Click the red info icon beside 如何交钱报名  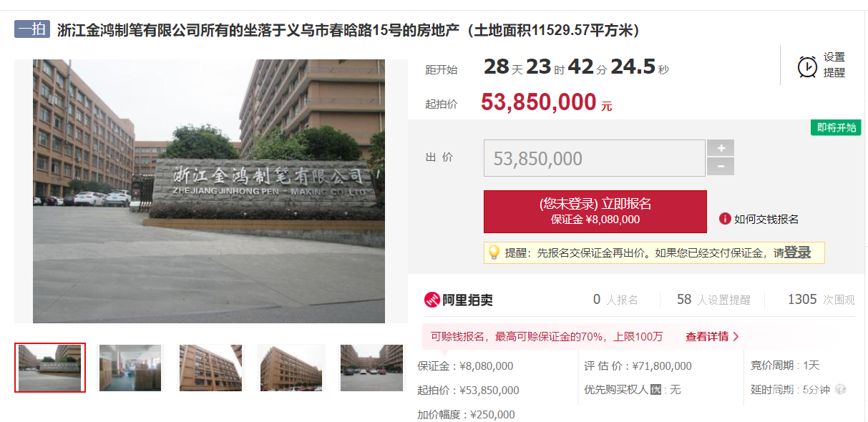point(725,219)
